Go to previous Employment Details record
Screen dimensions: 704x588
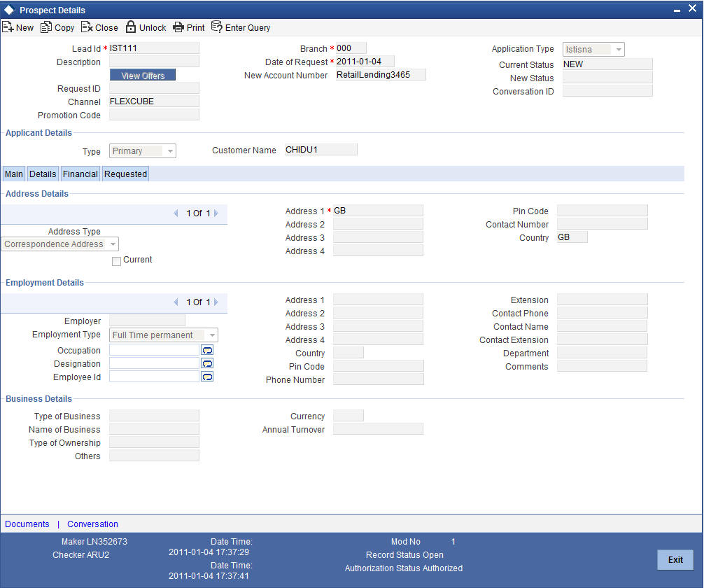tap(176, 302)
